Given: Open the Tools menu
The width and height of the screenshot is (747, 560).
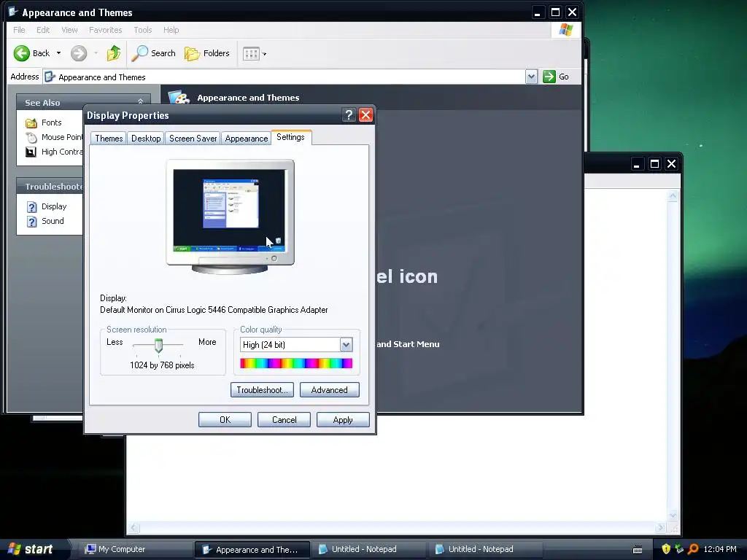Looking at the screenshot, I should point(142,30).
